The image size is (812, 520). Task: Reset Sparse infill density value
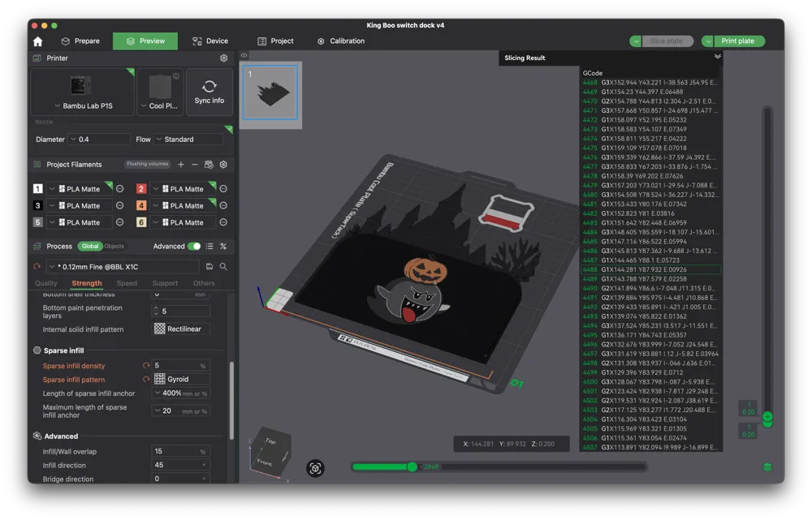pos(146,366)
